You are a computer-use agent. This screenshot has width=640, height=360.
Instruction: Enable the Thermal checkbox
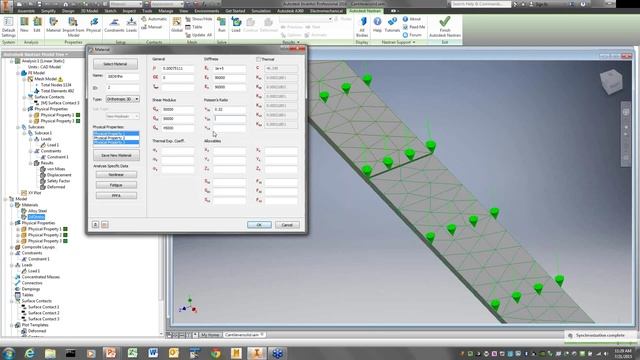coord(258,60)
